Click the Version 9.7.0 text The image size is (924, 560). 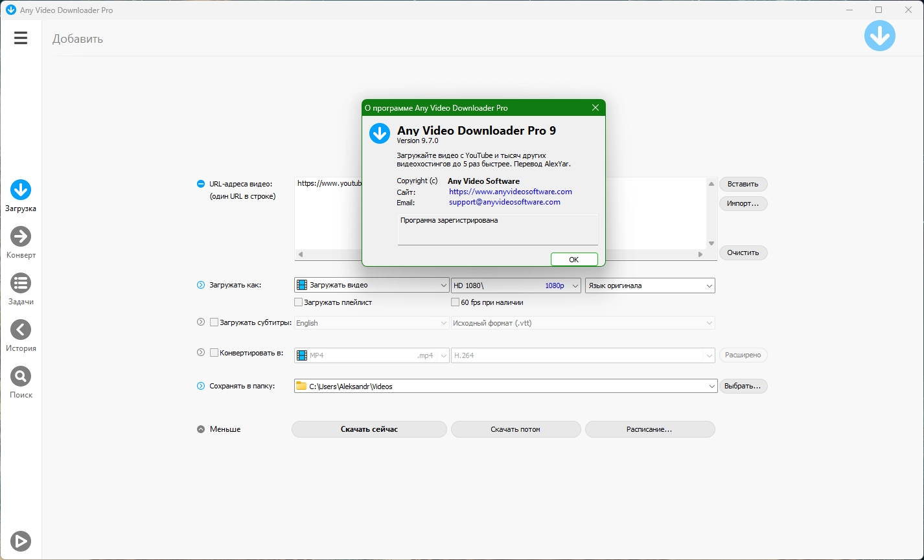coord(417,140)
